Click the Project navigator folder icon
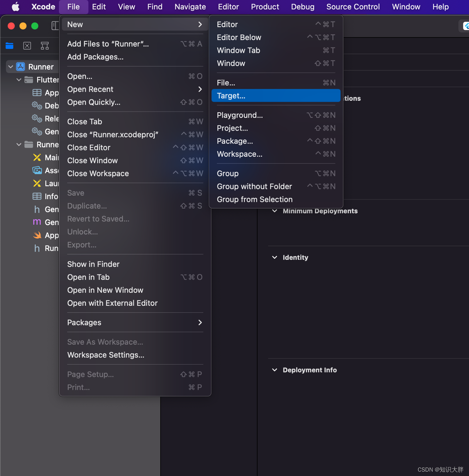The width and height of the screenshot is (469, 476). point(9,46)
